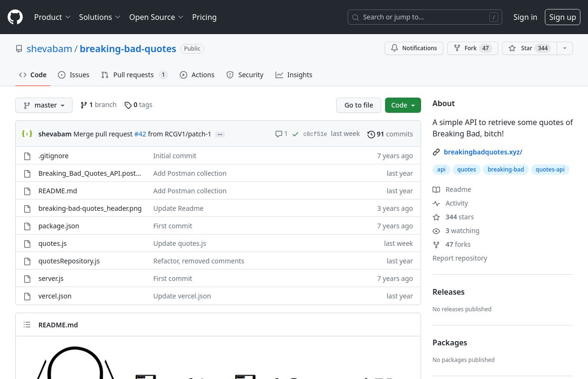
Task: Click the file icon for quotes.js
Action: [x=27, y=244]
